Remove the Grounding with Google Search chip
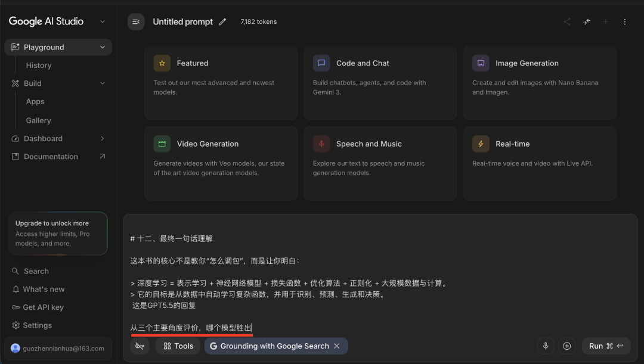The image size is (644, 364). [336, 346]
